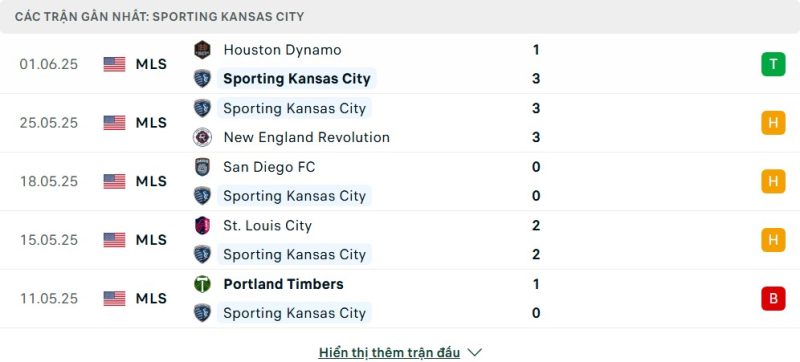Click the Houston Dynamo team crest
Screen dimensions: 800x362
tap(203, 49)
